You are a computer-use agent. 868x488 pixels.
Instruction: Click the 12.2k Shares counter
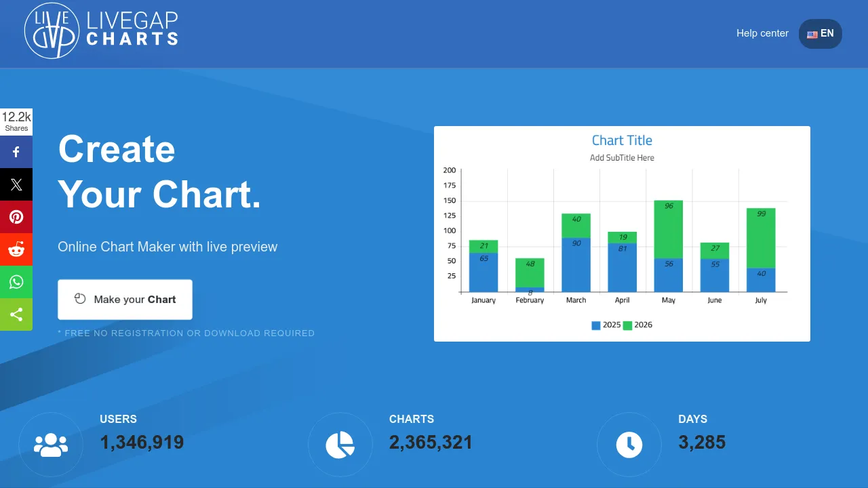16,121
